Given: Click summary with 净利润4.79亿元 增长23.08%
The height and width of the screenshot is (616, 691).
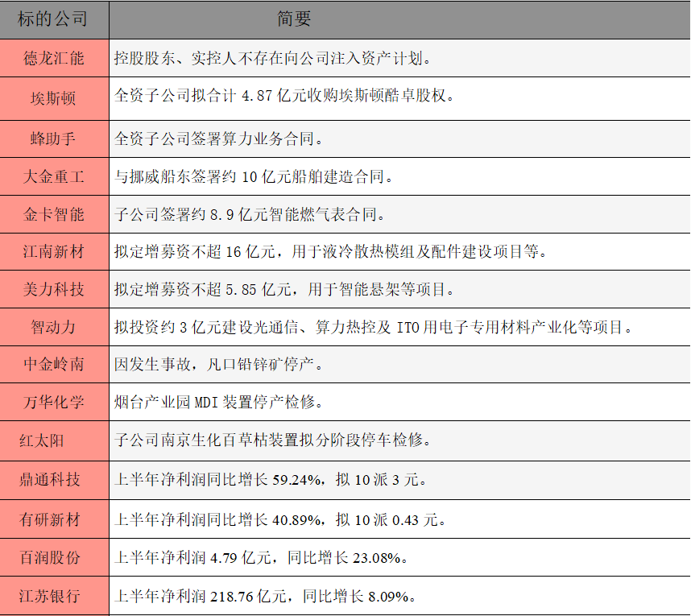Looking at the screenshot, I should 399,557.
